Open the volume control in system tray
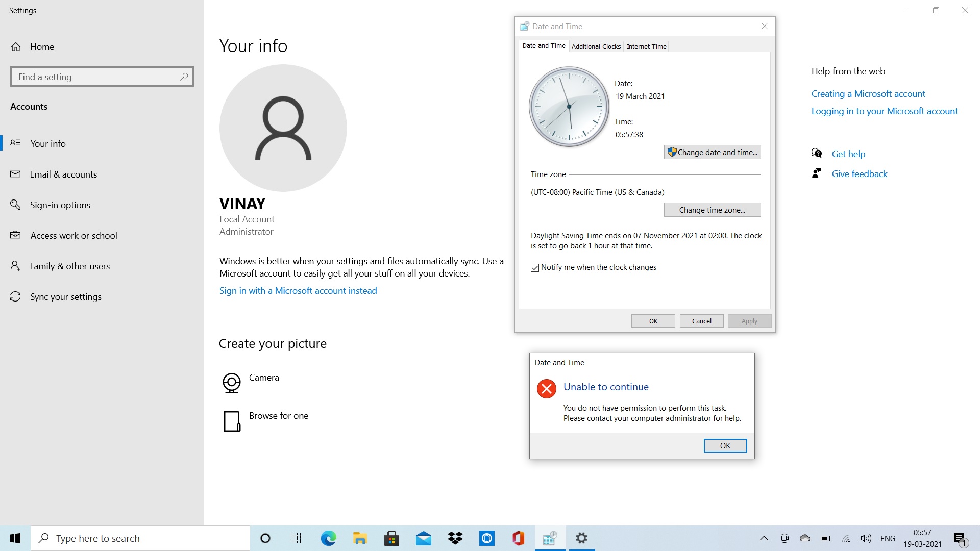The image size is (980, 551). (x=866, y=538)
